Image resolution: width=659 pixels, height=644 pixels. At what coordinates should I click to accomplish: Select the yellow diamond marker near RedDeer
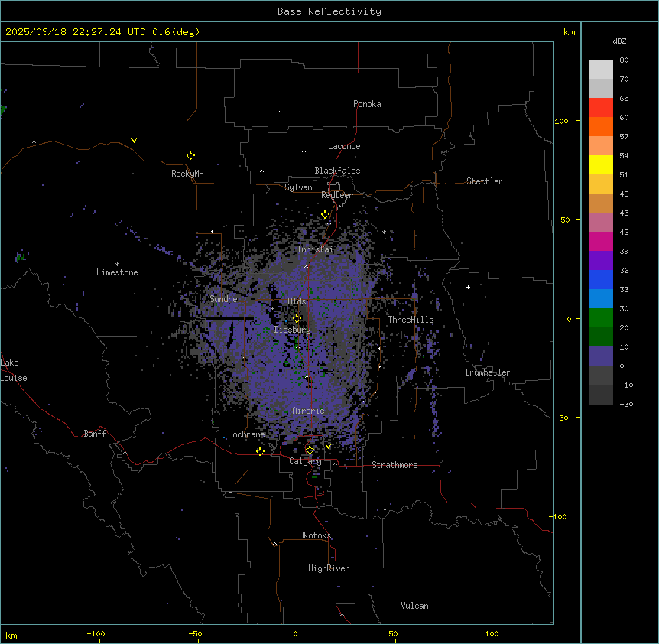click(325, 215)
